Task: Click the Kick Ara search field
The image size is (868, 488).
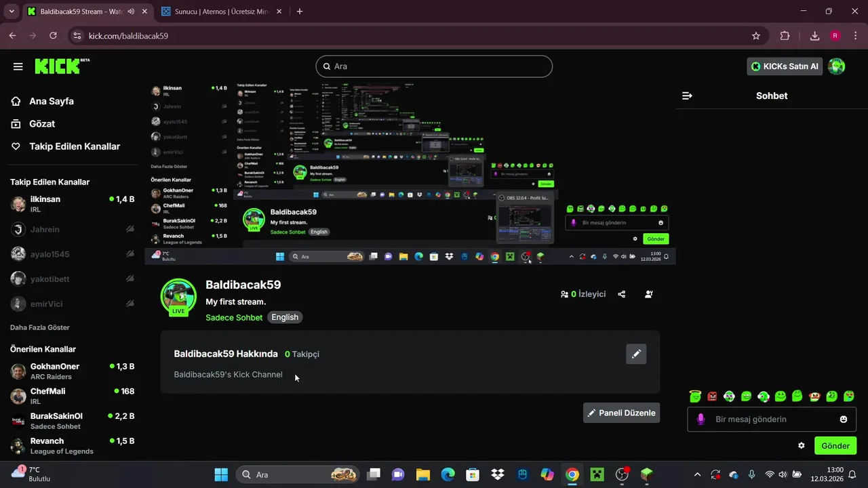Action: coord(434,66)
